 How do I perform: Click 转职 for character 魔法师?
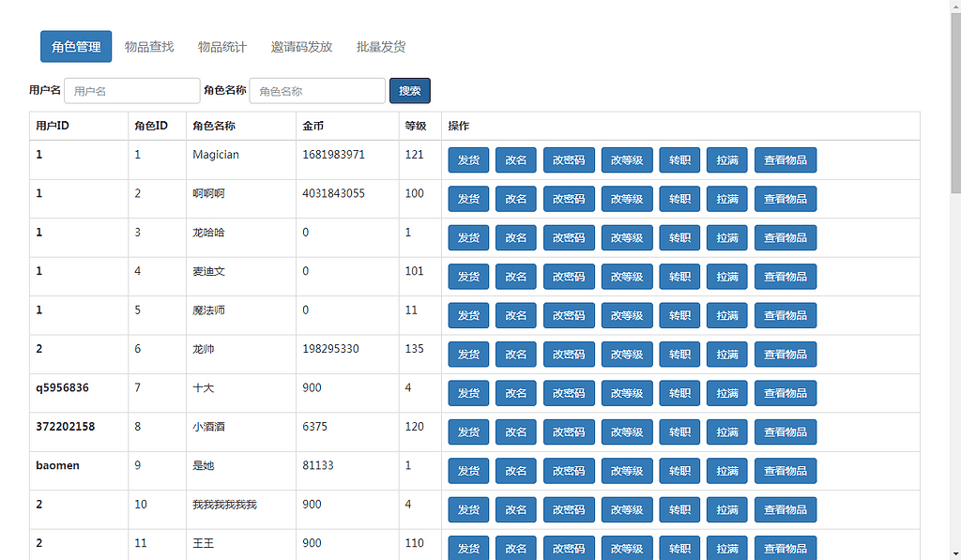click(679, 316)
